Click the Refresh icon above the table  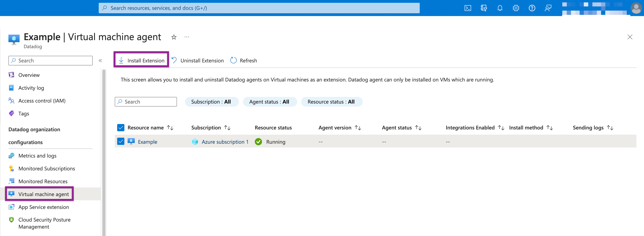click(233, 60)
